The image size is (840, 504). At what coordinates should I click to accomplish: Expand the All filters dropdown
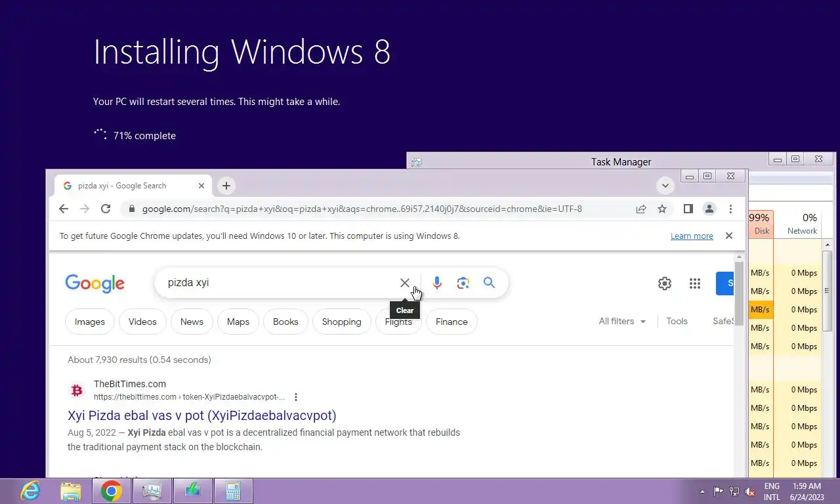(622, 322)
